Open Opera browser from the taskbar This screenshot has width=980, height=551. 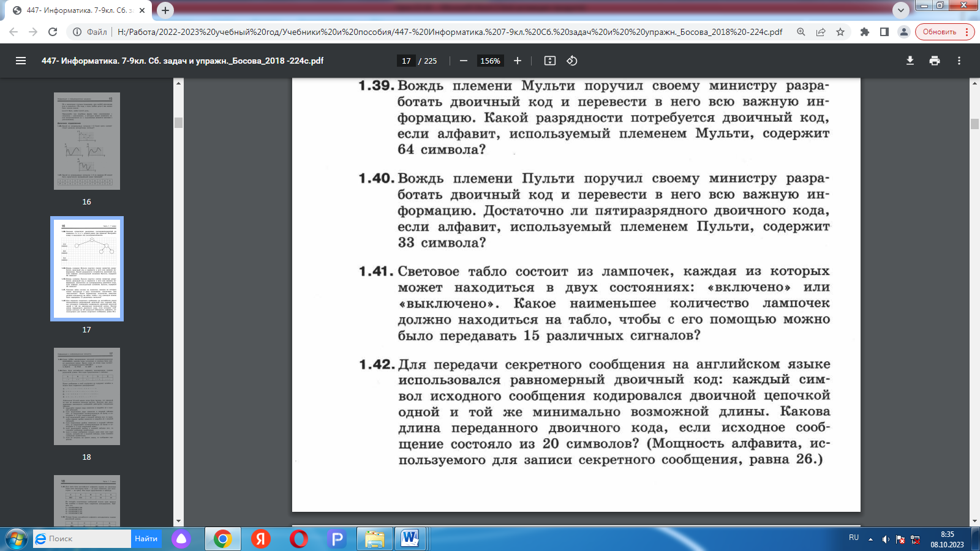point(299,539)
